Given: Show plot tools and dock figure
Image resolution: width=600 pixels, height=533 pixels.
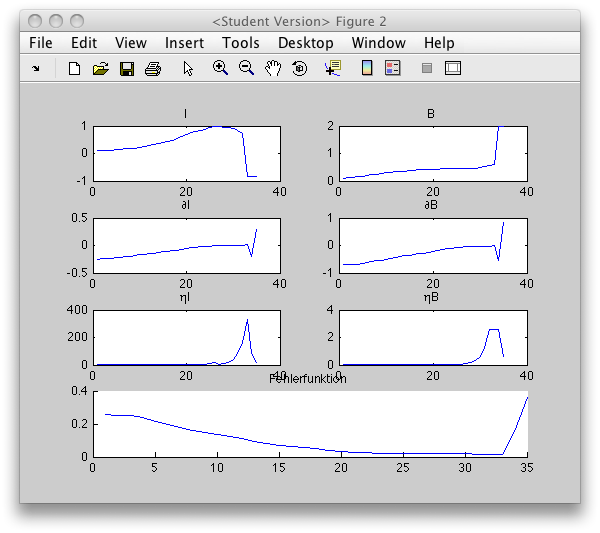Looking at the screenshot, I should (453, 69).
